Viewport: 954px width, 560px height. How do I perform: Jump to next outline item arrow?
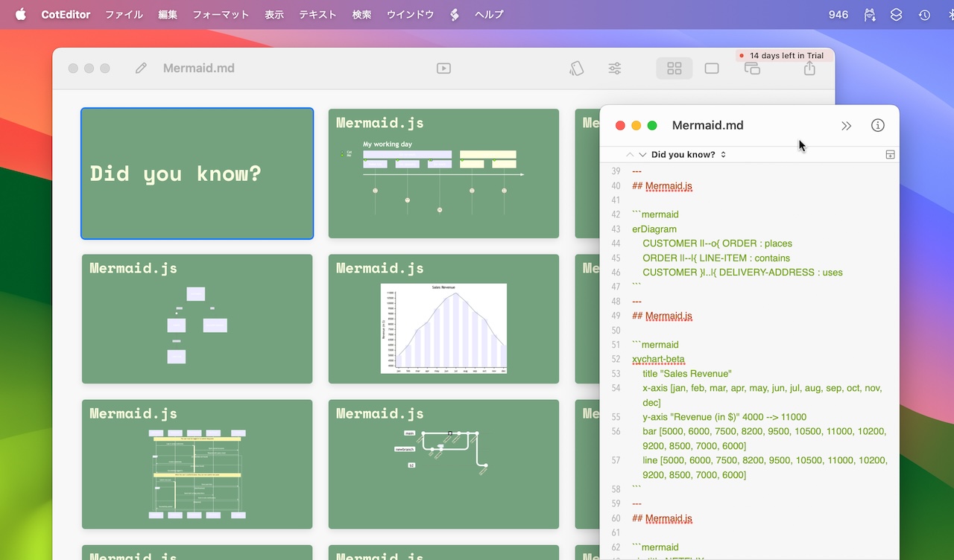click(x=642, y=154)
